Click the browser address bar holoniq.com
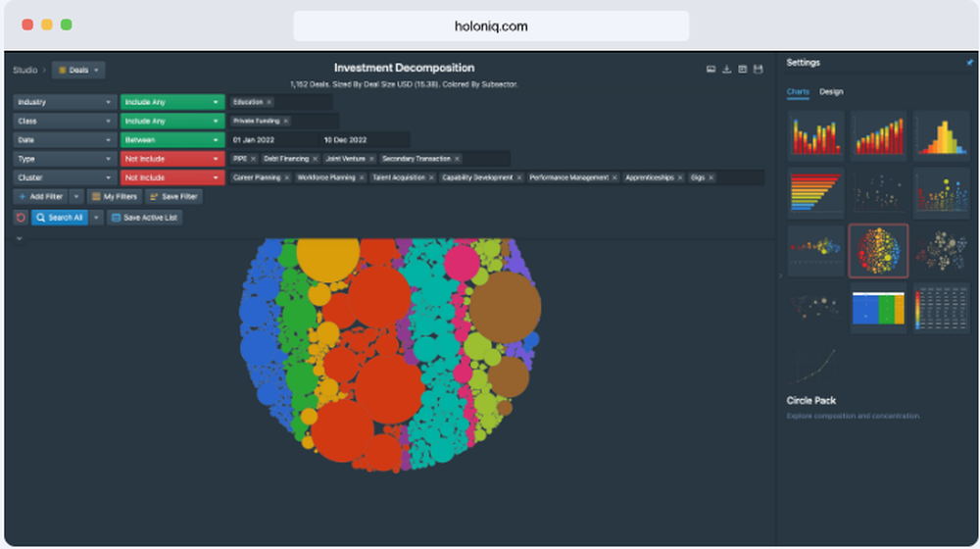The height and width of the screenshot is (549, 980). [x=491, y=26]
